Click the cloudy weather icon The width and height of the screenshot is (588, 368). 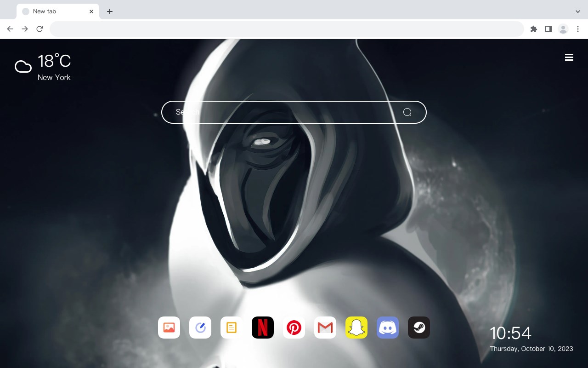pyautogui.click(x=23, y=67)
